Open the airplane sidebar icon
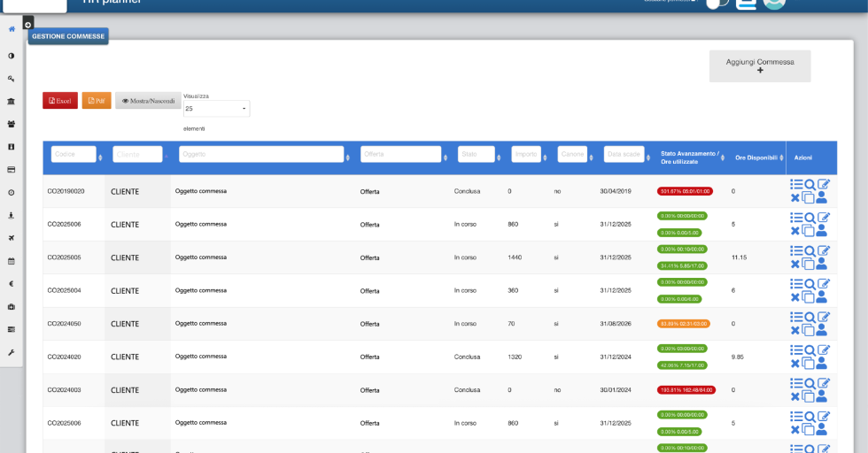This screenshot has width=868, height=453. (11, 238)
